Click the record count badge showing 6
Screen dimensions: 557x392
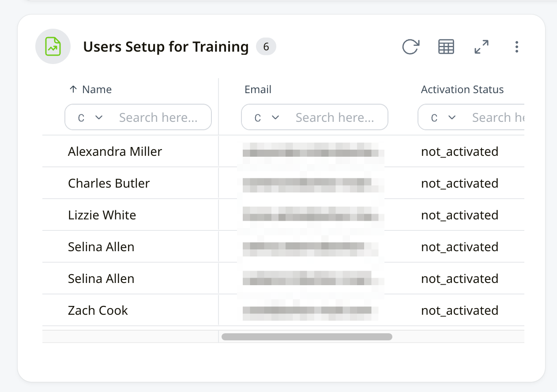(266, 46)
